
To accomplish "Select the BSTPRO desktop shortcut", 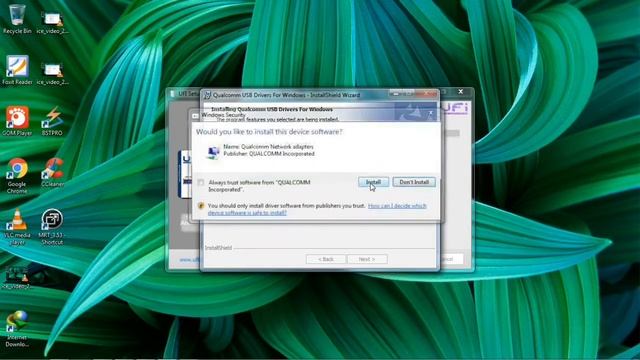I will tap(52, 121).
